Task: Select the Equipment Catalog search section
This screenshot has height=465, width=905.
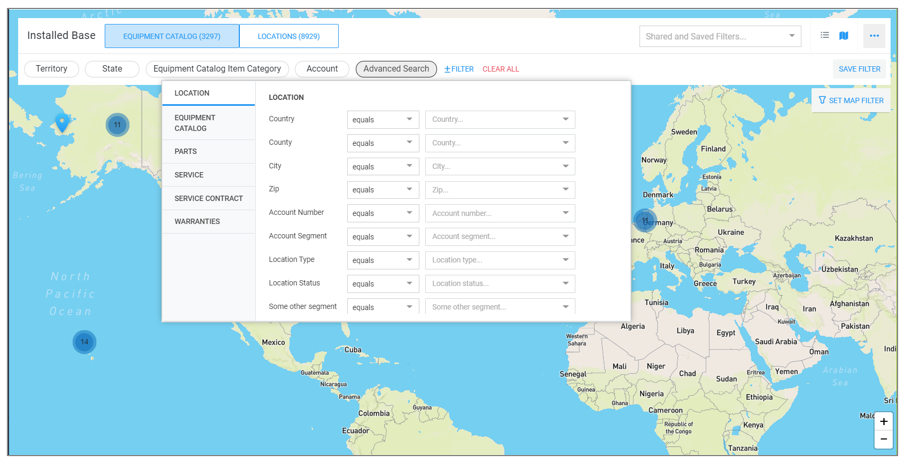Action: click(x=208, y=123)
